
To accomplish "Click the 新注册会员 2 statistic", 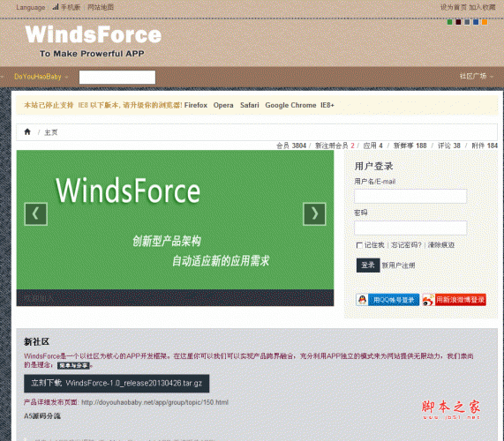I will click(x=335, y=146).
